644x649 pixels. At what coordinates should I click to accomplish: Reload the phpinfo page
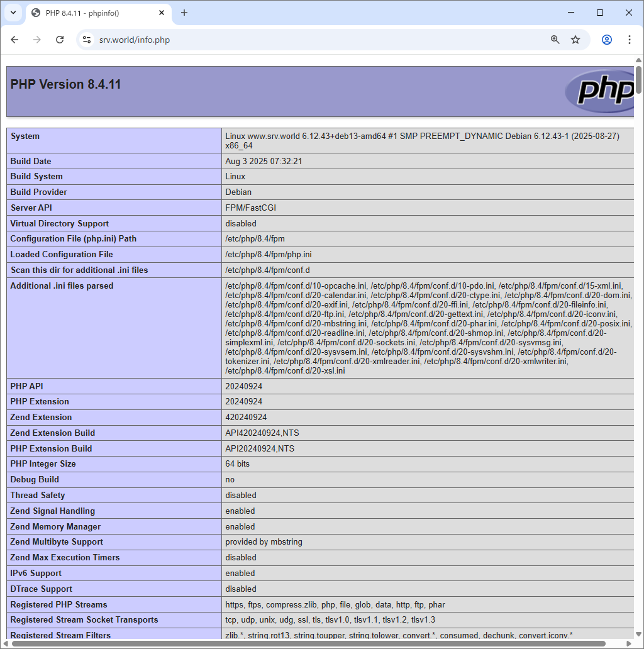pyautogui.click(x=60, y=40)
